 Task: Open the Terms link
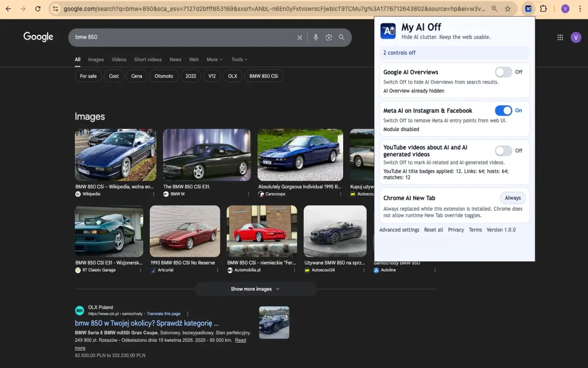(x=475, y=230)
